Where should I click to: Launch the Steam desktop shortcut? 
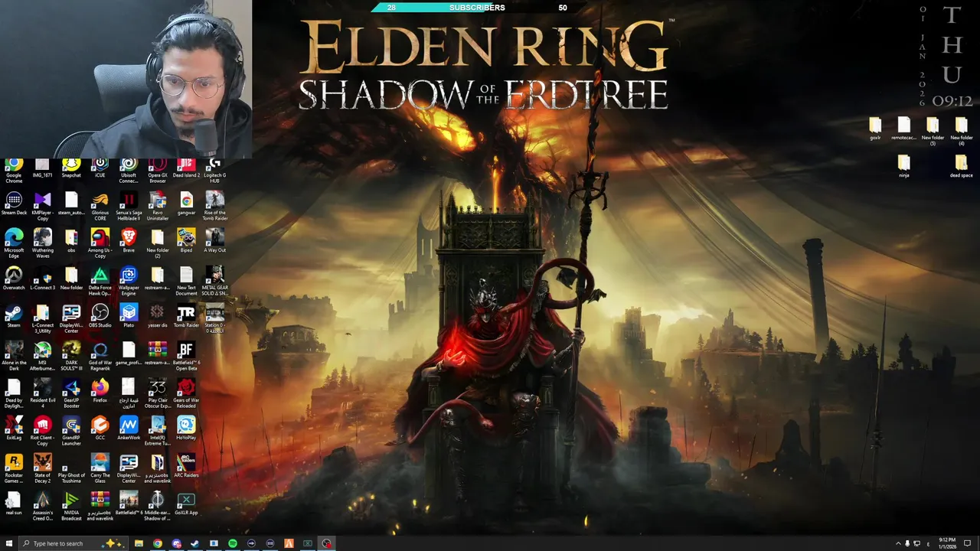(x=14, y=317)
